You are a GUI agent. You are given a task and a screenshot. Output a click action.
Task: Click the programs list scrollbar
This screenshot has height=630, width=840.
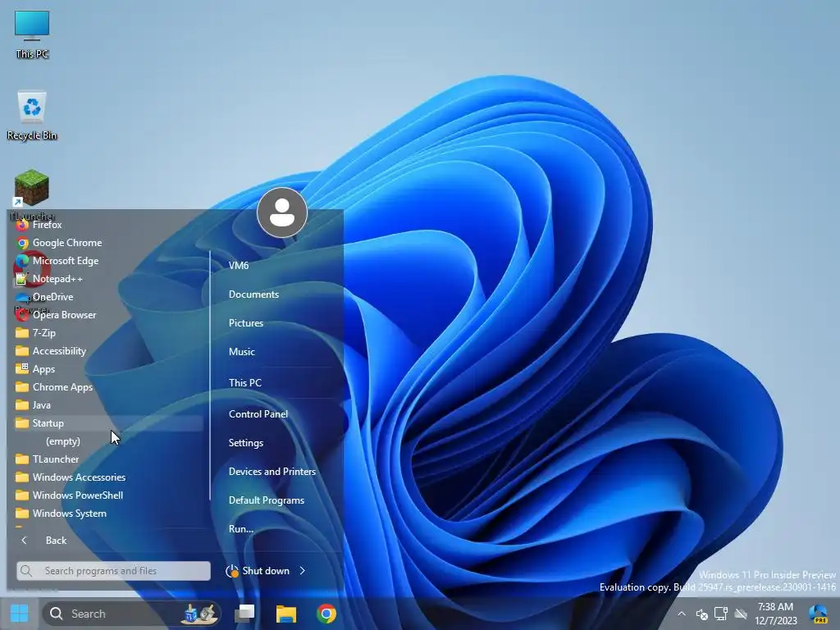pyautogui.click(x=210, y=375)
